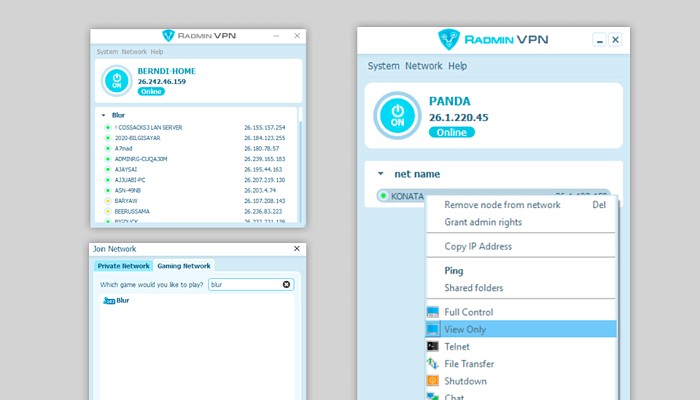700x400 pixels.
Task: Click the File Transfer arrows icon
Action: (433, 364)
